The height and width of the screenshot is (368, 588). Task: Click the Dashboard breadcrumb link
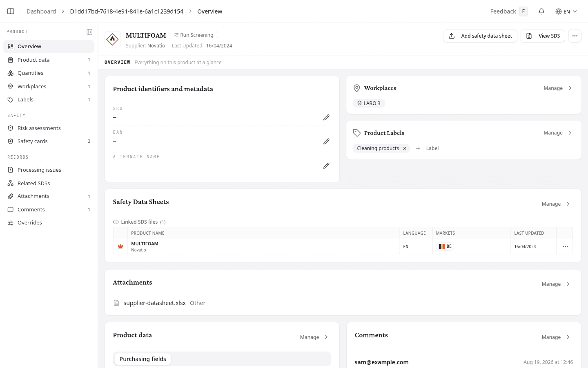tap(41, 11)
